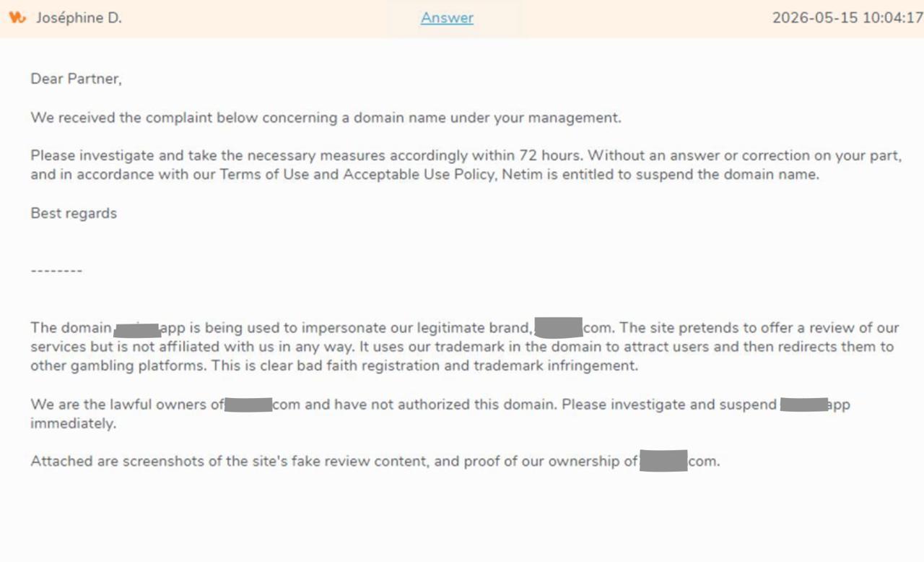
Task: Click the "Best regards" closing line
Action: (x=74, y=213)
